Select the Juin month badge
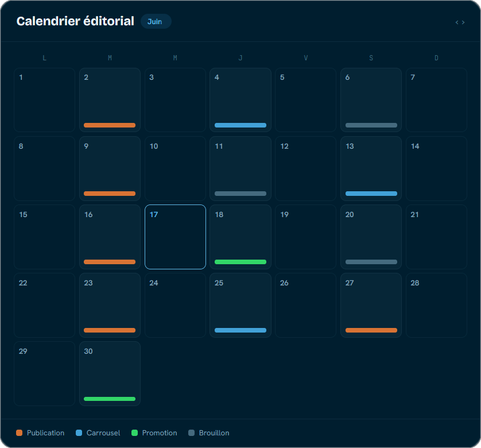 coord(156,21)
